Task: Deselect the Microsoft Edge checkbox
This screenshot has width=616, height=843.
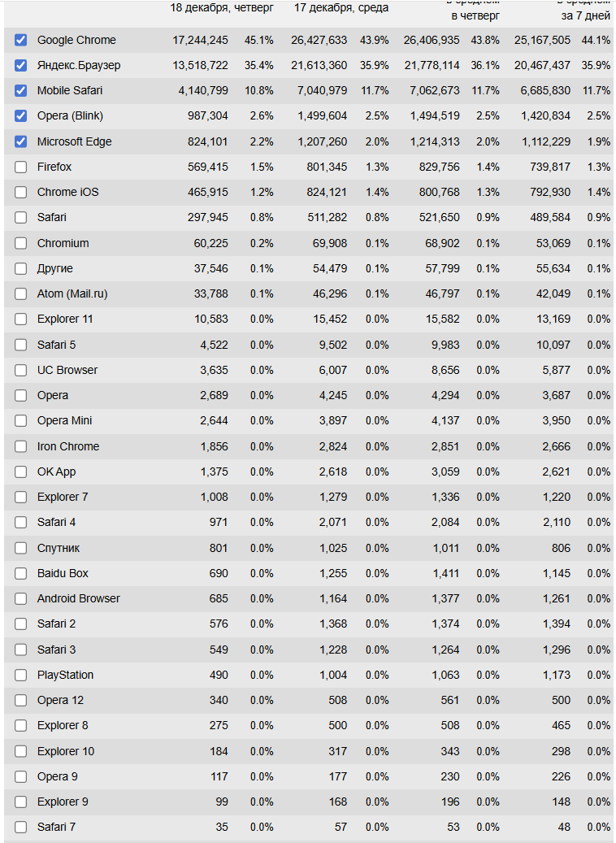Action: click(21, 141)
